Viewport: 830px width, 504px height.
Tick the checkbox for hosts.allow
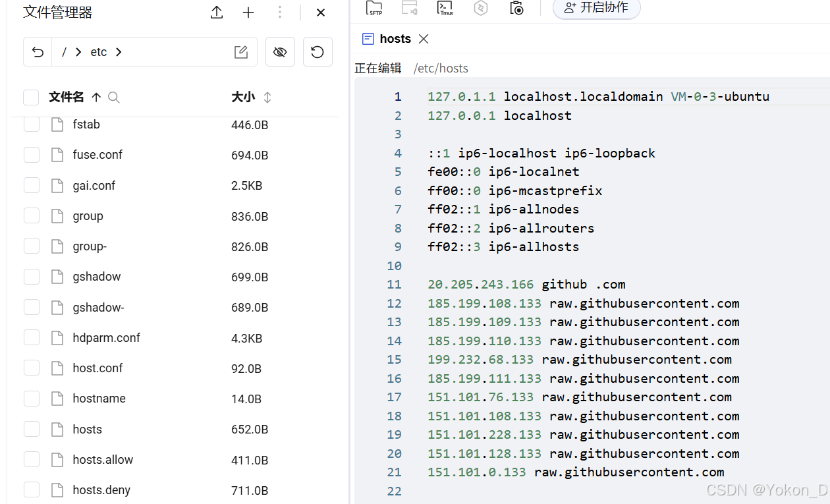(32, 460)
